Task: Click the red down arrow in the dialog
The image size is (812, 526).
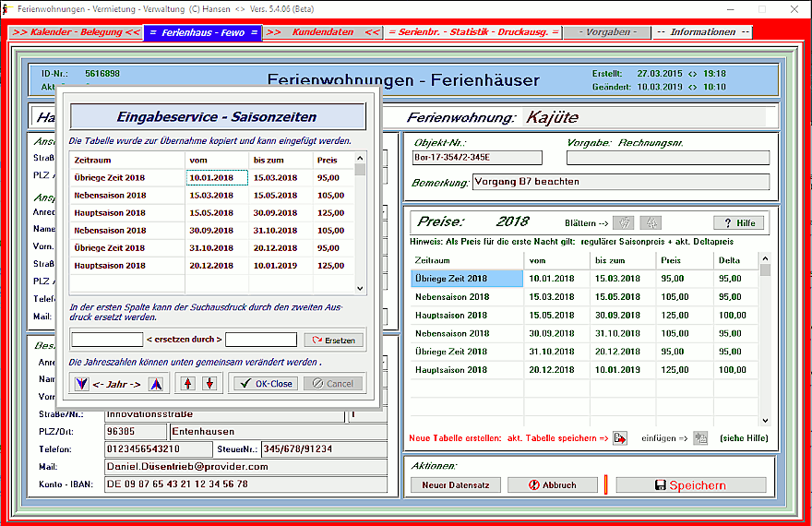Action: tap(209, 384)
